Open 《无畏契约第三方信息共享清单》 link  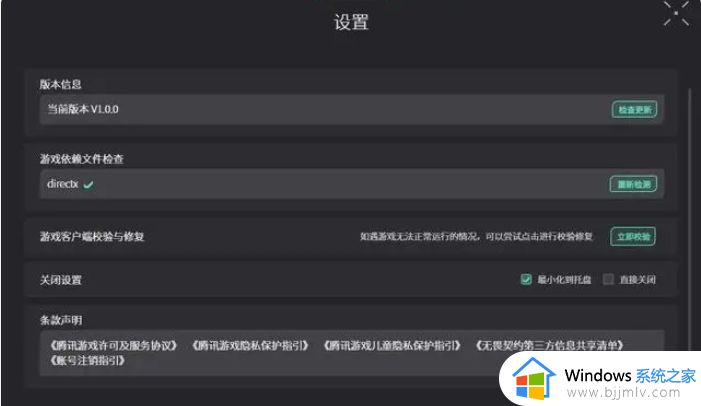click(x=549, y=346)
